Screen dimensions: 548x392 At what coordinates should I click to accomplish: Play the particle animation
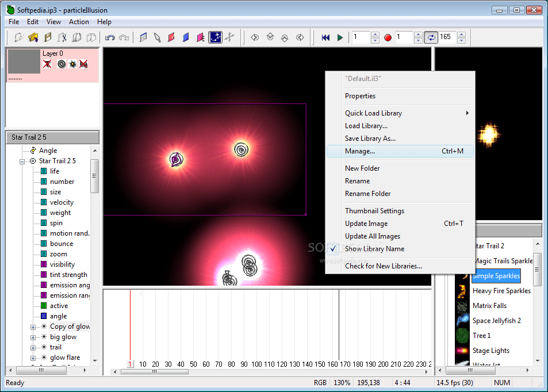point(340,37)
